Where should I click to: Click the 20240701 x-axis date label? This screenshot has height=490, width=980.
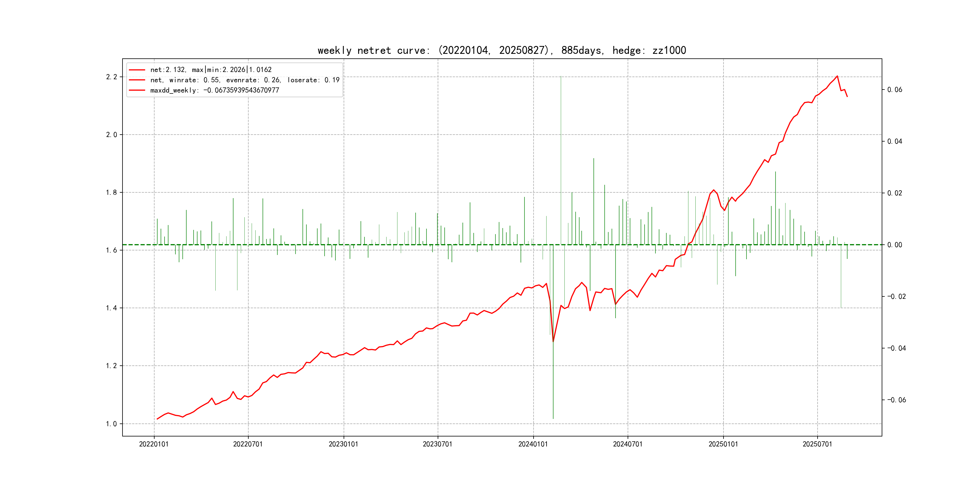[627, 444]
